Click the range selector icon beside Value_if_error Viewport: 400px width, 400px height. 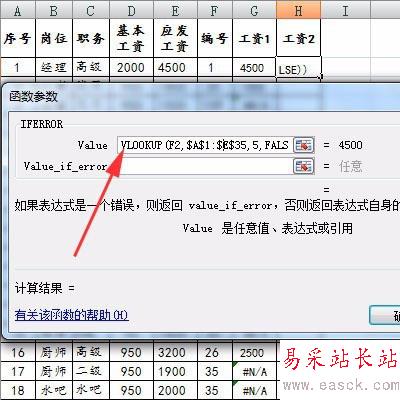(304, 166)
